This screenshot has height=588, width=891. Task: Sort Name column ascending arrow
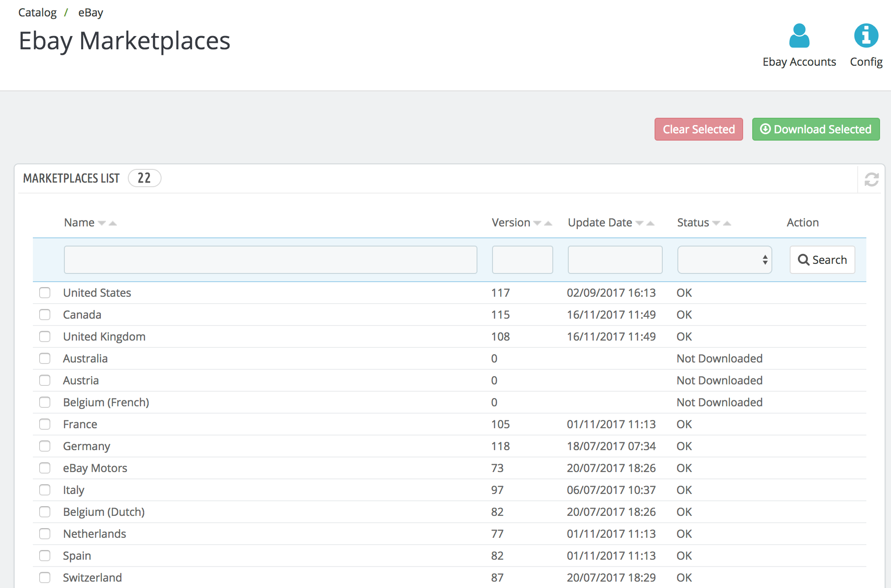(x=113, y=223)
